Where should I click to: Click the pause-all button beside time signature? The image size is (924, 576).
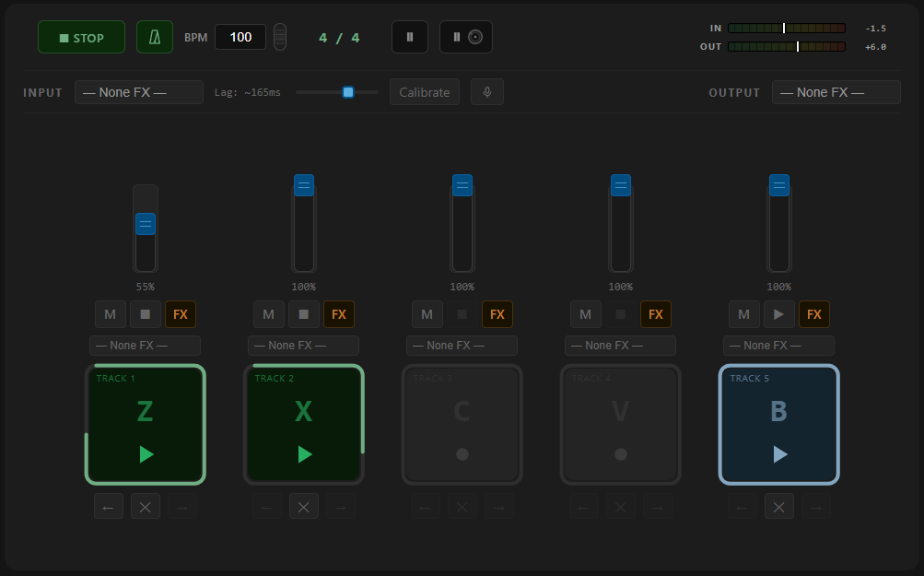[410, 37]
